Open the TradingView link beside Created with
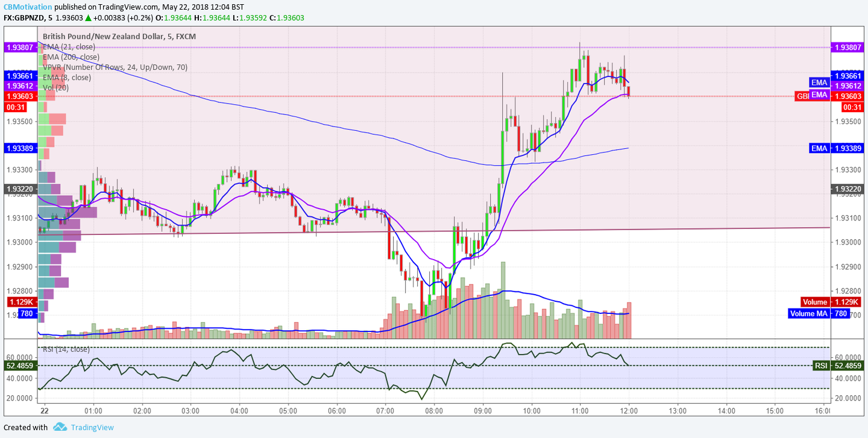Viewport: 868px width, 438px height. 92,428
